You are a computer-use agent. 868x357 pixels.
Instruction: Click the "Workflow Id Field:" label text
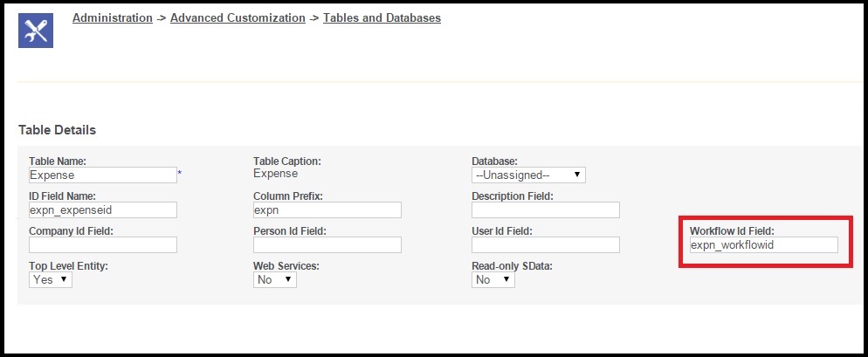coord(732,230)
